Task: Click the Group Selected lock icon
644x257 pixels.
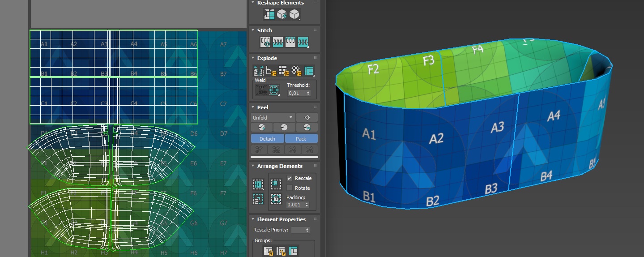Action: [x=269, y=251]
